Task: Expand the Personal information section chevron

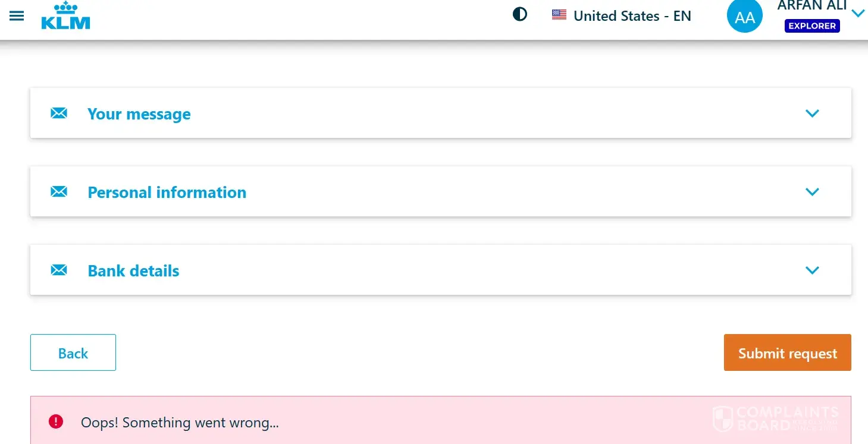Action: pyautogui.click(x=812, y=191)
